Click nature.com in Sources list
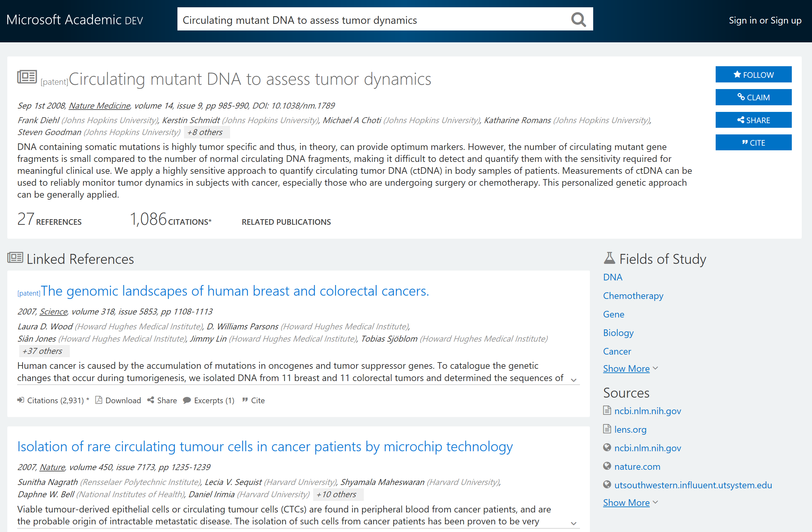The height and width of the screenshot is (532, 812). tap(637, 466)
